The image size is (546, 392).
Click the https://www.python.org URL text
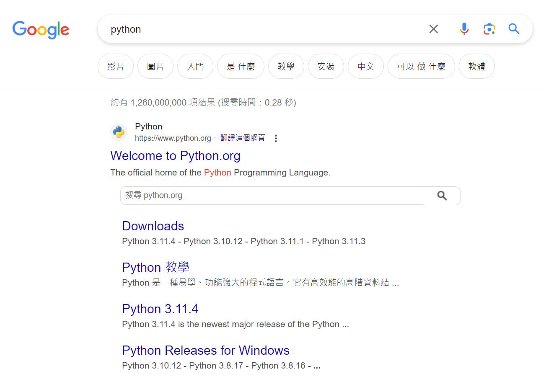(x=173, y=138)
